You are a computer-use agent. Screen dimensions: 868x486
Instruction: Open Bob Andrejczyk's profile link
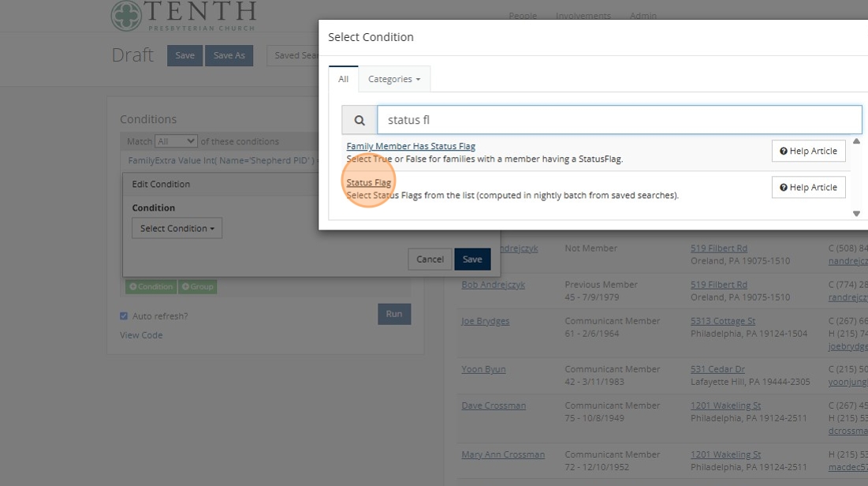[x=494, y=285]
